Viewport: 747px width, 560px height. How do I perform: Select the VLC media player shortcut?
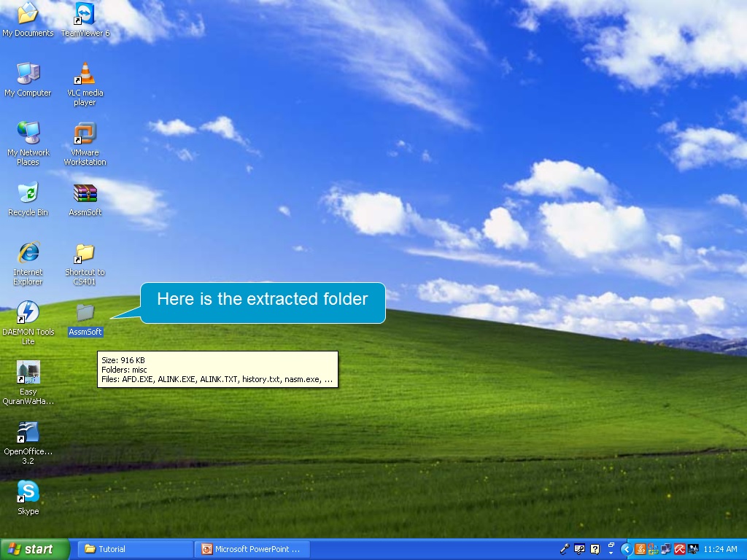click(x=85, y=84)
